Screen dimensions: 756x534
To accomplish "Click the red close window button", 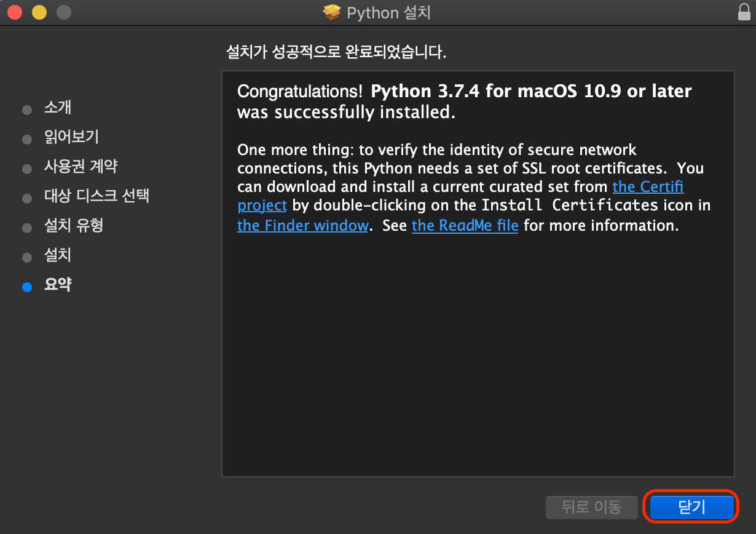I will pyautogui.click(x=15, y=12).
